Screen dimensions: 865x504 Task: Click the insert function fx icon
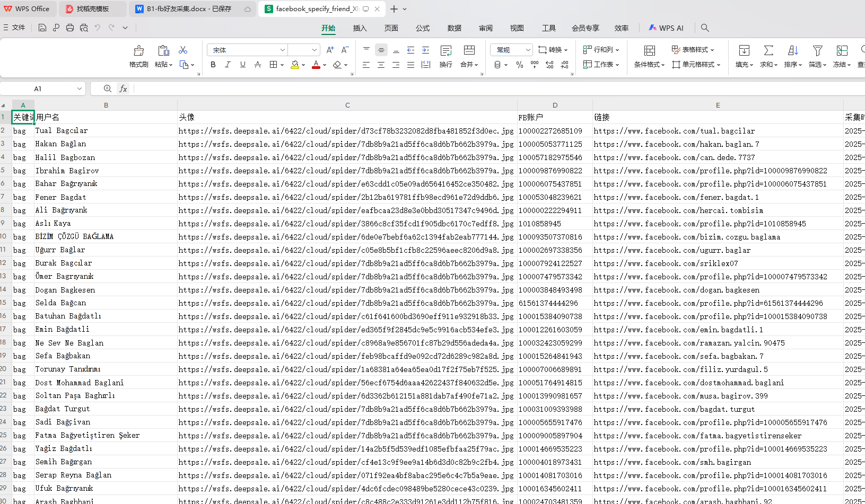pyautogui.click(x=123, y=89)
